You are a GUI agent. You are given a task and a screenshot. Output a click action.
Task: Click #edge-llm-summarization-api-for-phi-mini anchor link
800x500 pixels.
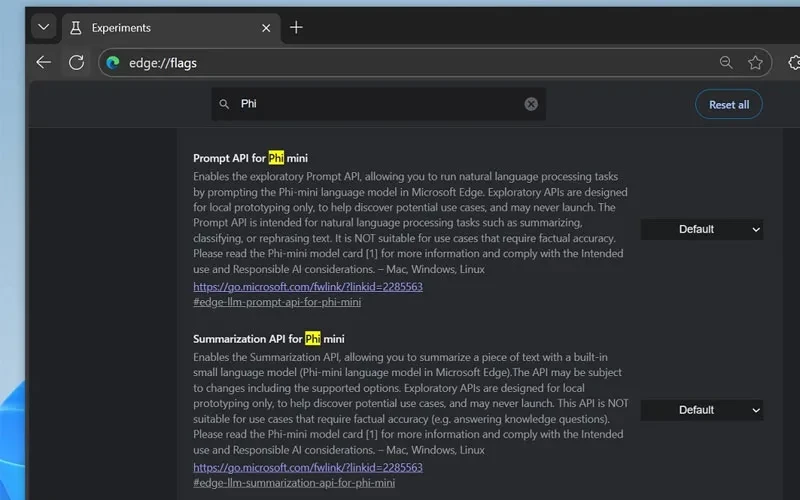coord(294,483)
